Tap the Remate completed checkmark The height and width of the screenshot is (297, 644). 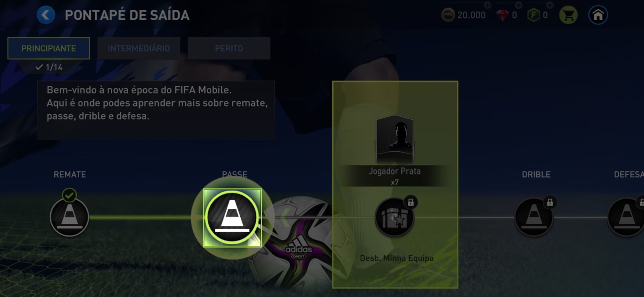click(69, 196)
